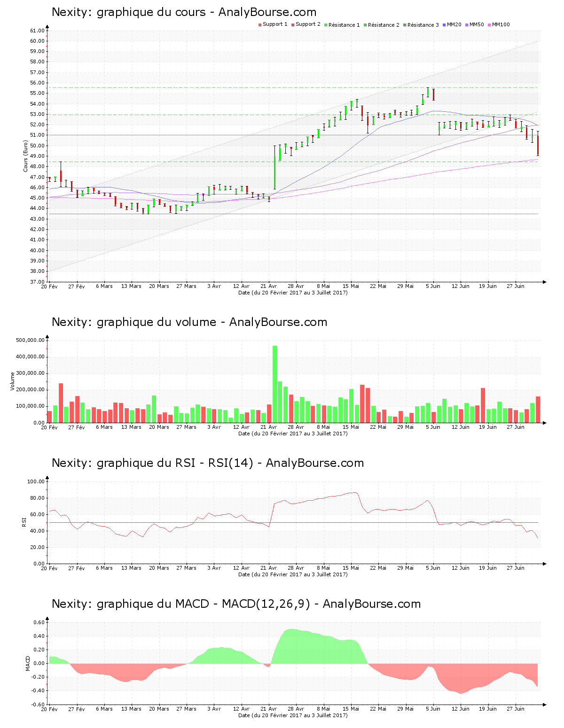Screen dimensions: 564x728
Task: Click the date range caption under RSI chart
Action: pos(293,574)
